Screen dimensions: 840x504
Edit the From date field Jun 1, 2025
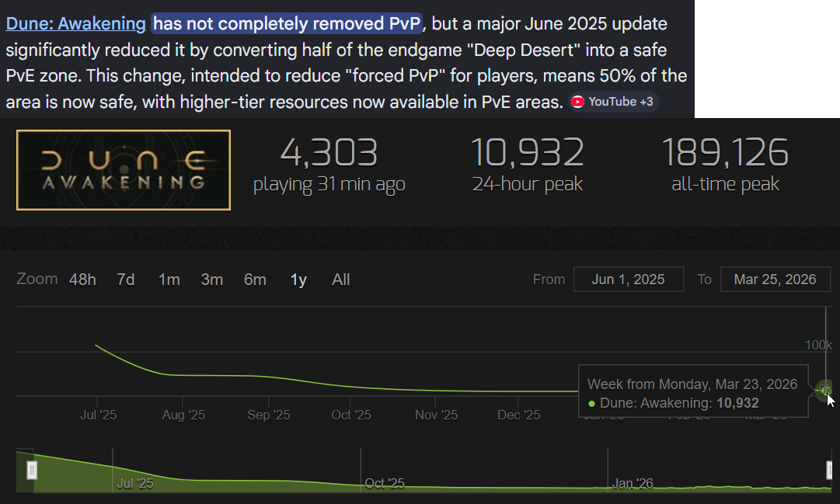pyautogui.click(x=629, y=280)
